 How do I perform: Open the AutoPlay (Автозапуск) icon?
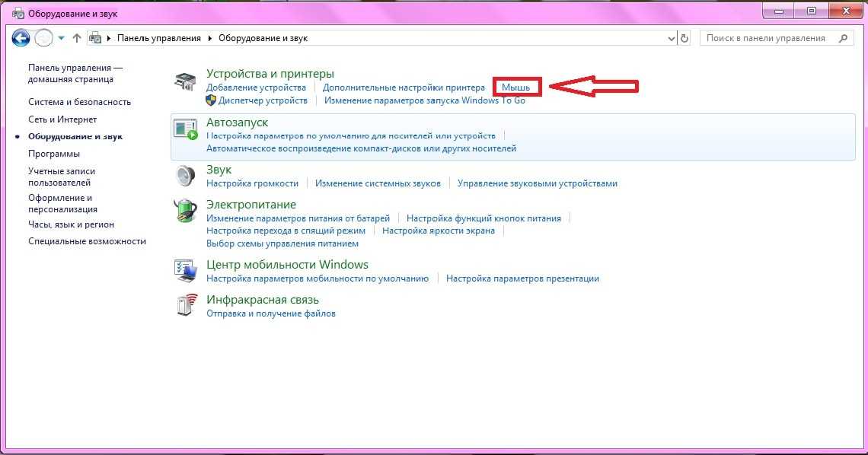coord(185,129)
